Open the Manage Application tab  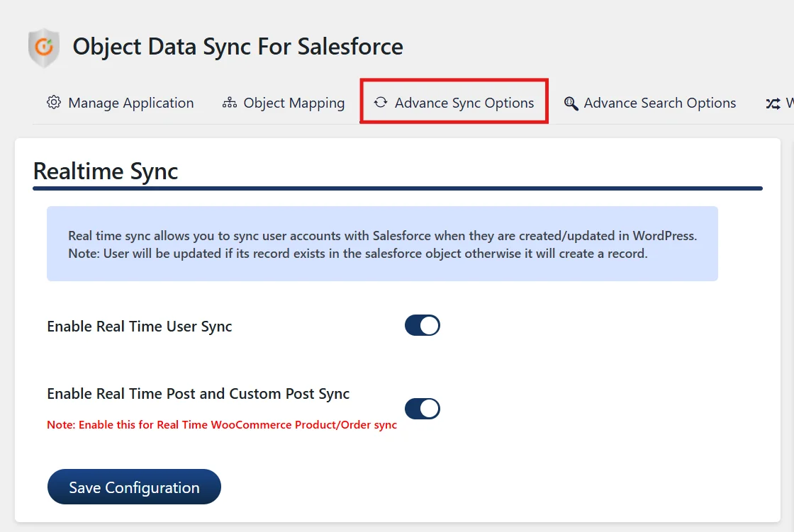click(x=121, y=103)
